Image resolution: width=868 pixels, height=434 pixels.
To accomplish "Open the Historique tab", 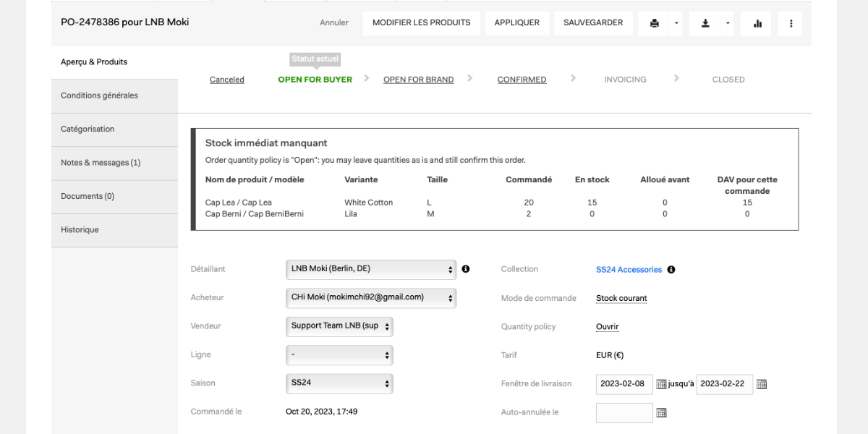I will (x=114, y=230).
